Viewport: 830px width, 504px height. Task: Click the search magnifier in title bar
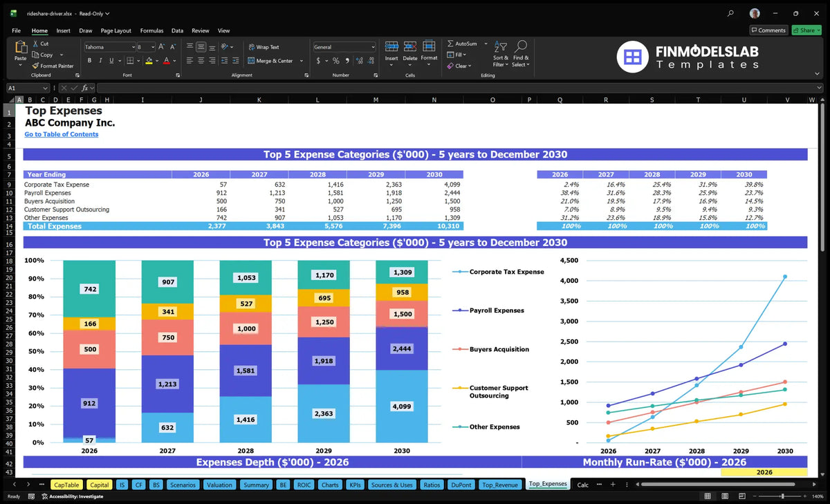[x=731, y=13]
